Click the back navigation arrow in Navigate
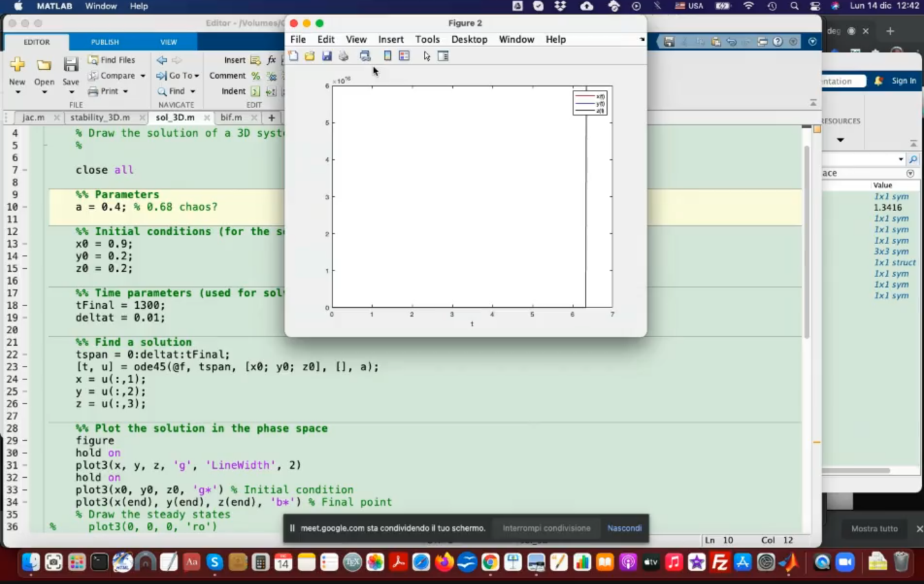The width and height of the screenshot is (924, 584). click(x=162, y=60)
